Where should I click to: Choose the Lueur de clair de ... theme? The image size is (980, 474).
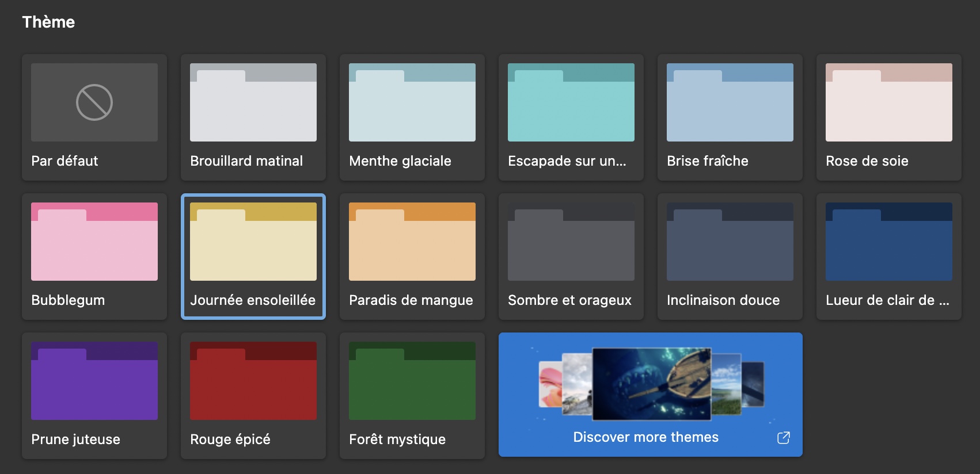click(x=888, y=257)
